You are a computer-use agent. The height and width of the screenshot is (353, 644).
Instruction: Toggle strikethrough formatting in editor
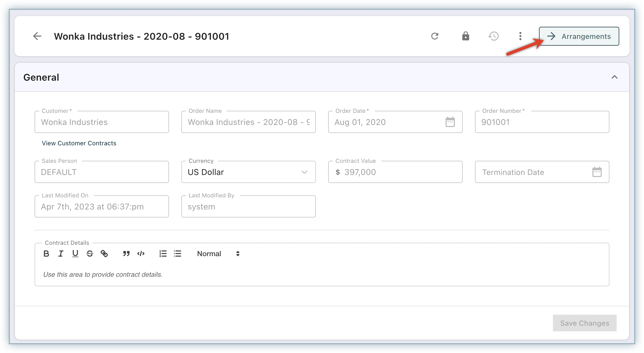point(90,254)
